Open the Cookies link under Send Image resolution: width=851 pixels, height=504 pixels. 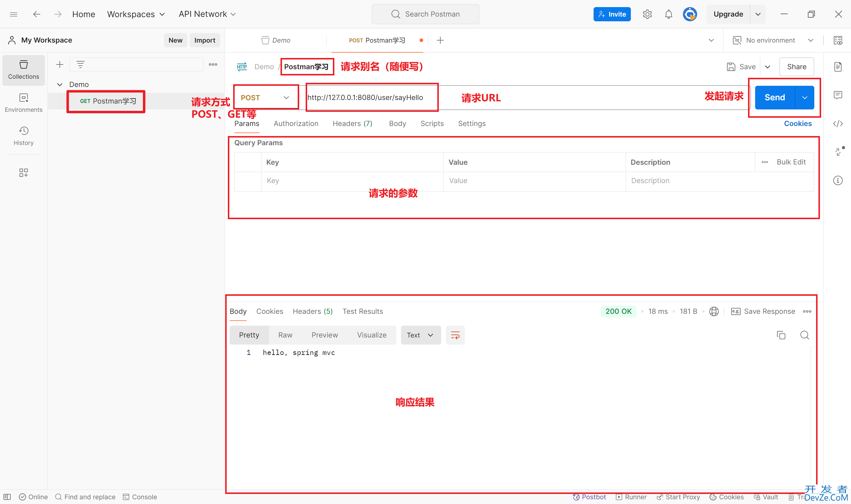(x=798, y=124)
